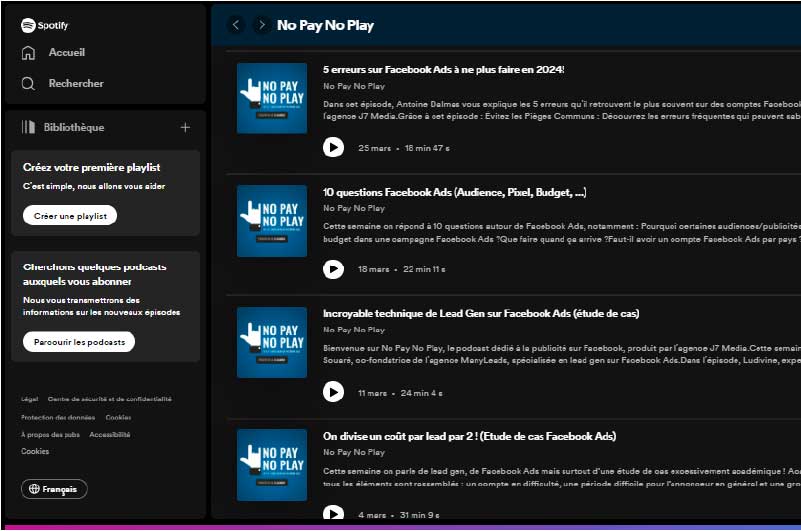Click the Spotify logo
This screenshot has width=801, height=531.
pos(44,25)
